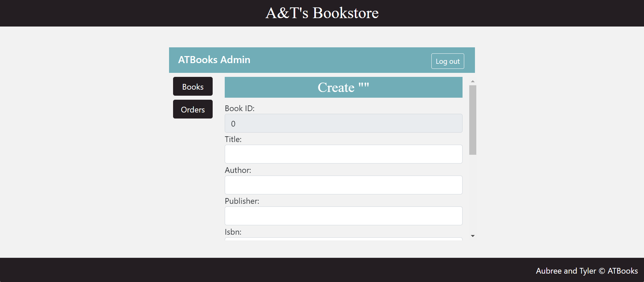This screenshot has width=644, height=282.
Task: Open the Books section
Action: click(x=193, y=86)
